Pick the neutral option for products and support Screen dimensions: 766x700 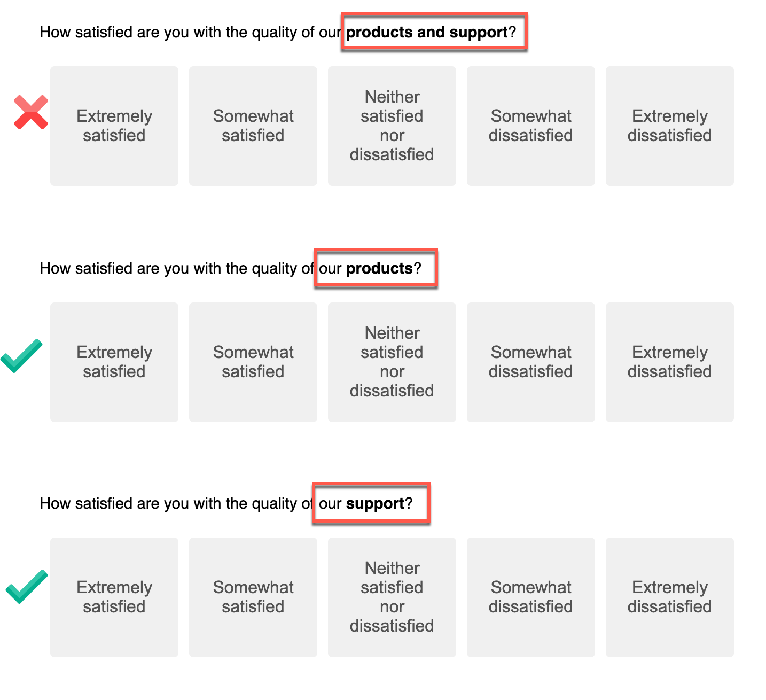(x=392, y=126)
